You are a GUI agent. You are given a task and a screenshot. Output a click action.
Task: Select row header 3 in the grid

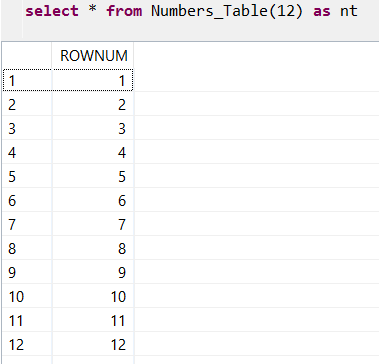[27, 128]
